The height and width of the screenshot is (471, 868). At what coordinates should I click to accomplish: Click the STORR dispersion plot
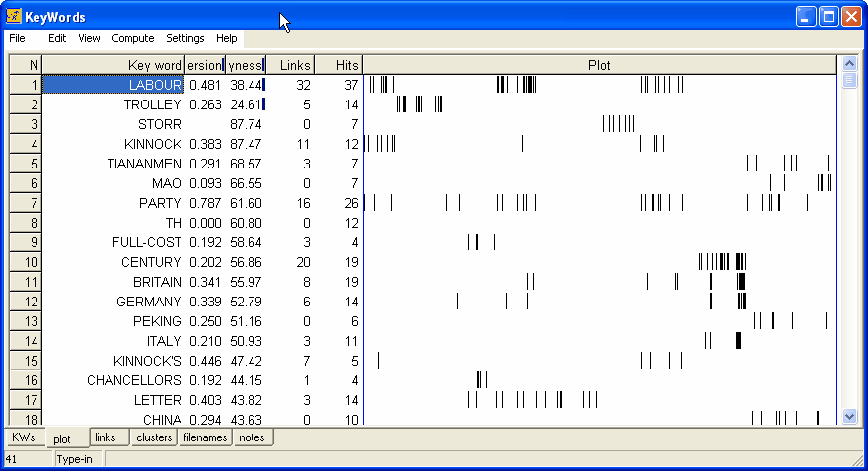pyautogui.click(x=600, y=124)
